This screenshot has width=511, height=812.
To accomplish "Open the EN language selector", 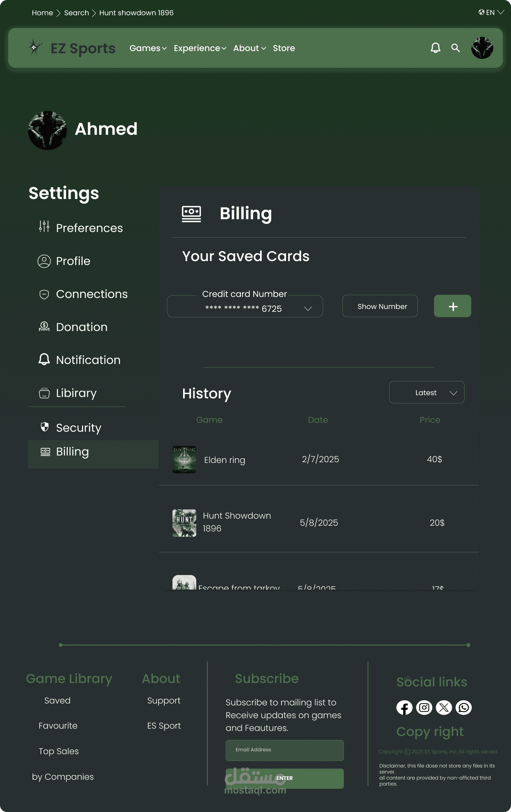I will tap(491, 12).
